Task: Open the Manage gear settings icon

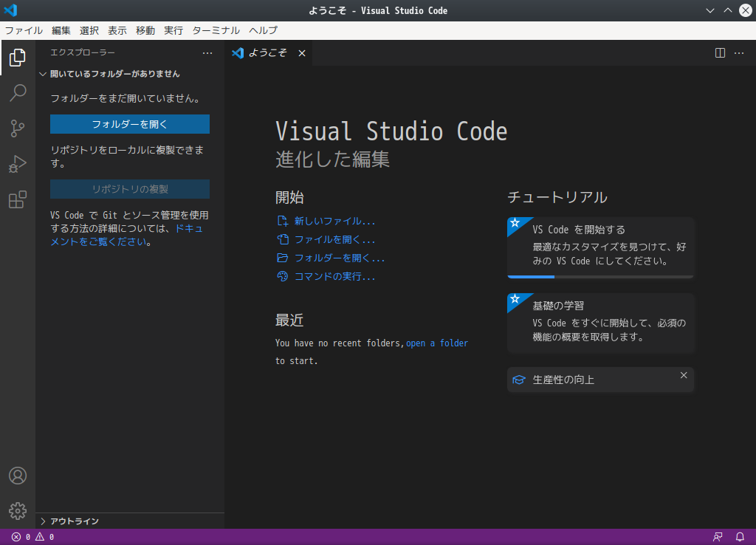Action: click(18, 511)
